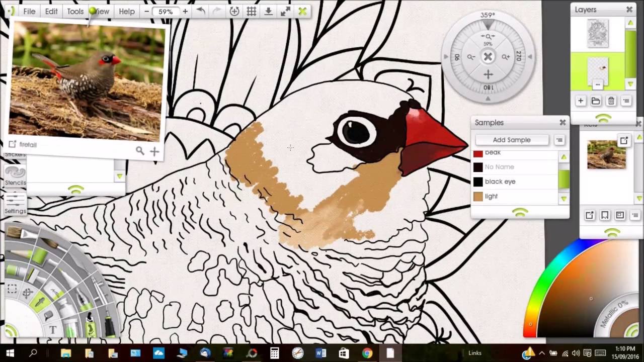644x362 pixels.
Task: Open the Stencils panel
Action: (x=15, y=175)
